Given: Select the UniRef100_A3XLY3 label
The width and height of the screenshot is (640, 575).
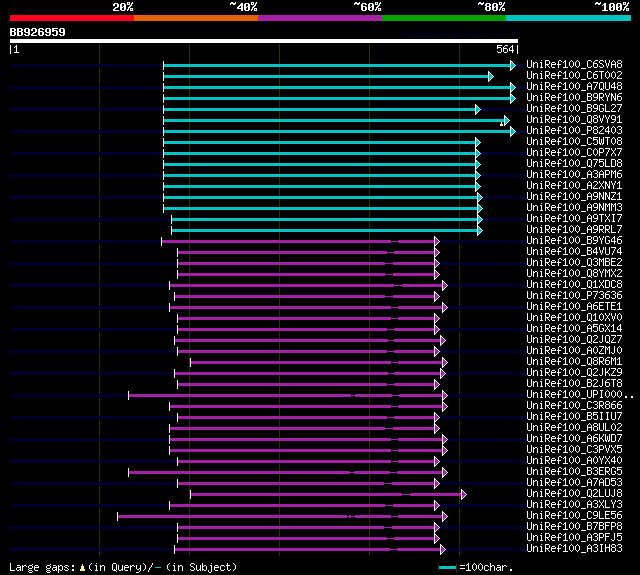Looking at the screenshot, I should pos(574,505).
